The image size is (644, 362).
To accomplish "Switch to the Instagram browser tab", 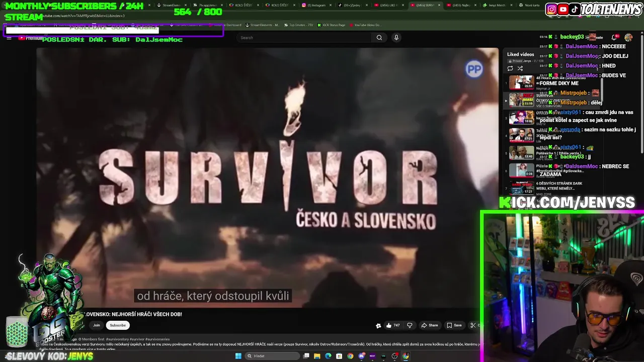I will coord(316,5).
